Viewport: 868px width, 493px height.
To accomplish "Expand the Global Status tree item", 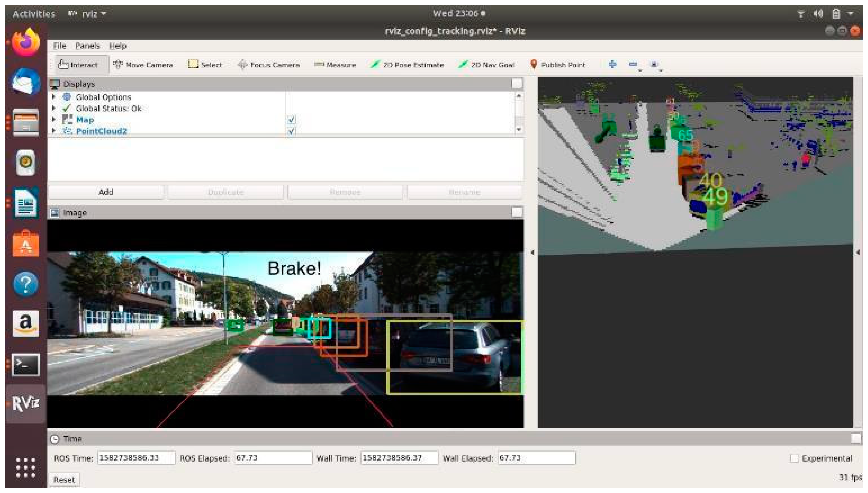I will point(54,108).
